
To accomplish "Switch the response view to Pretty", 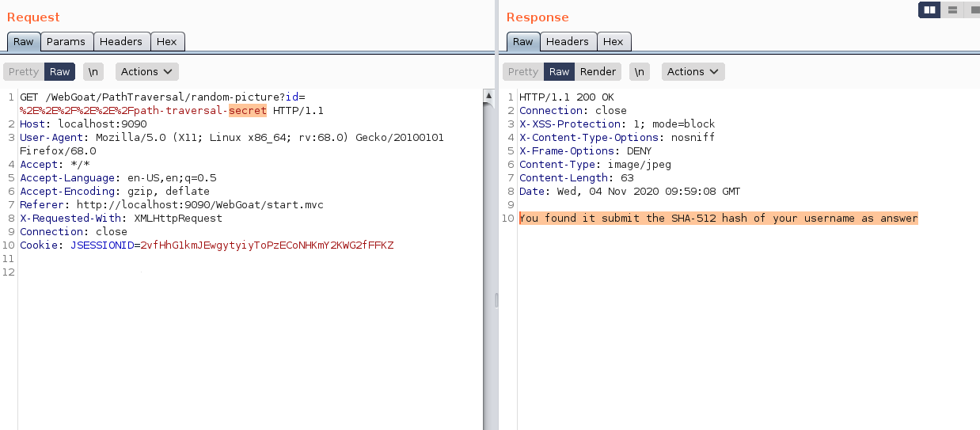I will [522, 71].
